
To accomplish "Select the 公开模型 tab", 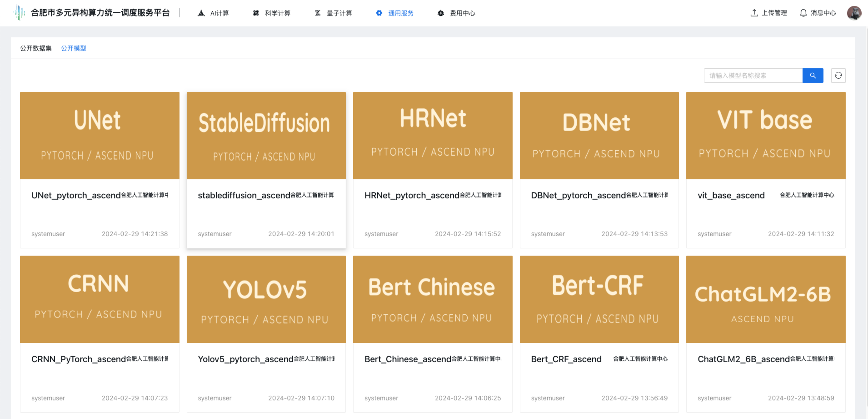I will click(74, 48).
